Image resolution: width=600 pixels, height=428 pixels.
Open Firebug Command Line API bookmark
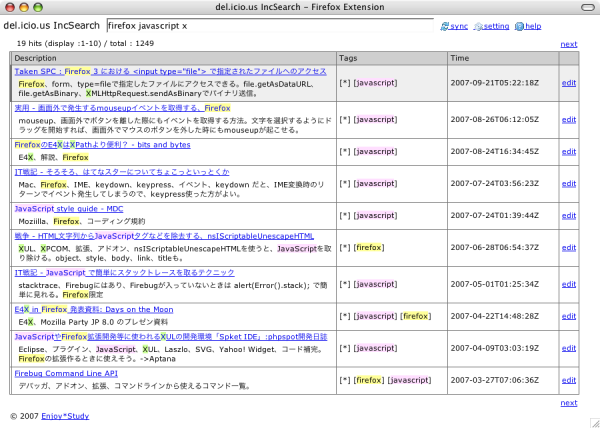pos(66,374)
